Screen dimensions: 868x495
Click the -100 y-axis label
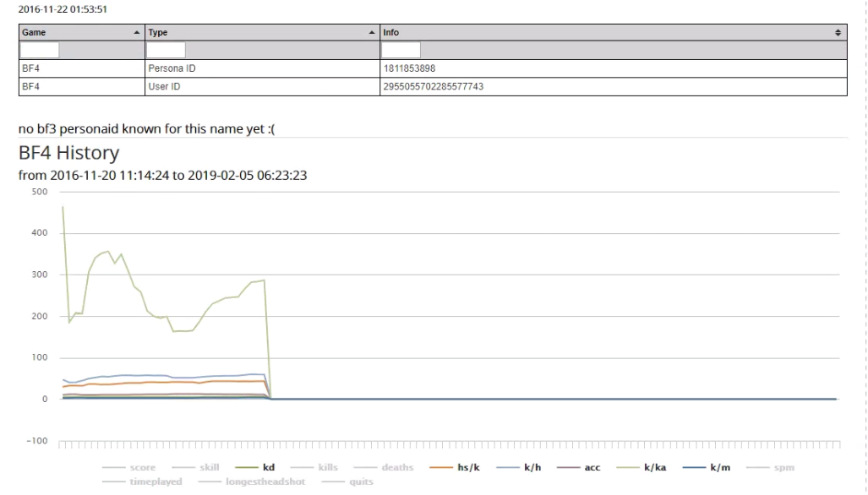pos(37,441)
